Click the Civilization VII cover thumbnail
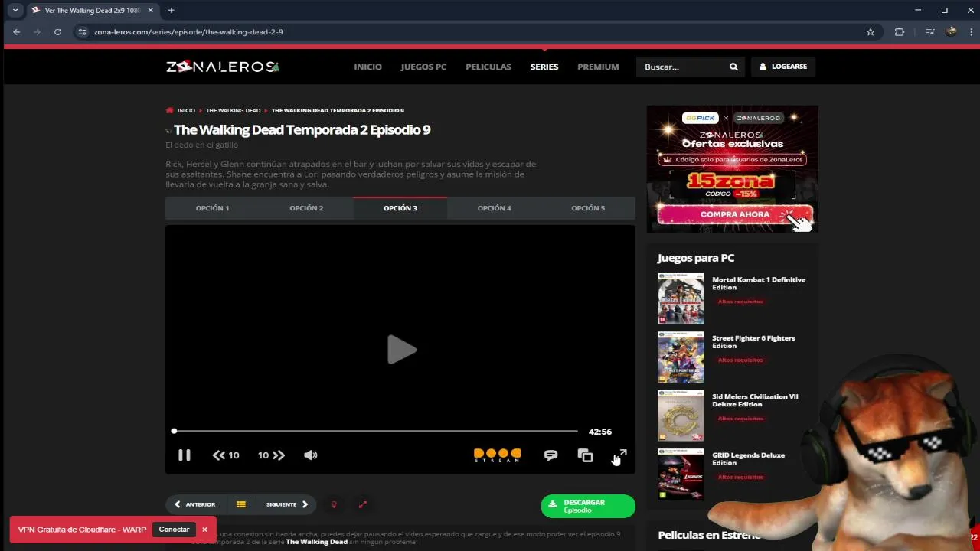The width and height of the screenshot is (980, 551). pos(681,416)
